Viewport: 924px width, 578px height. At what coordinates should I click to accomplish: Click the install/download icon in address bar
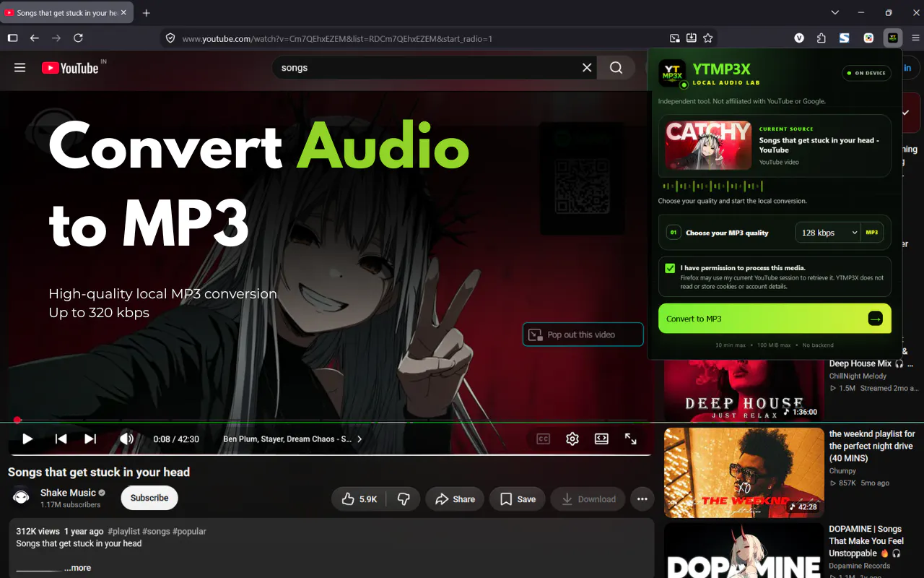(x=691, y=38)
